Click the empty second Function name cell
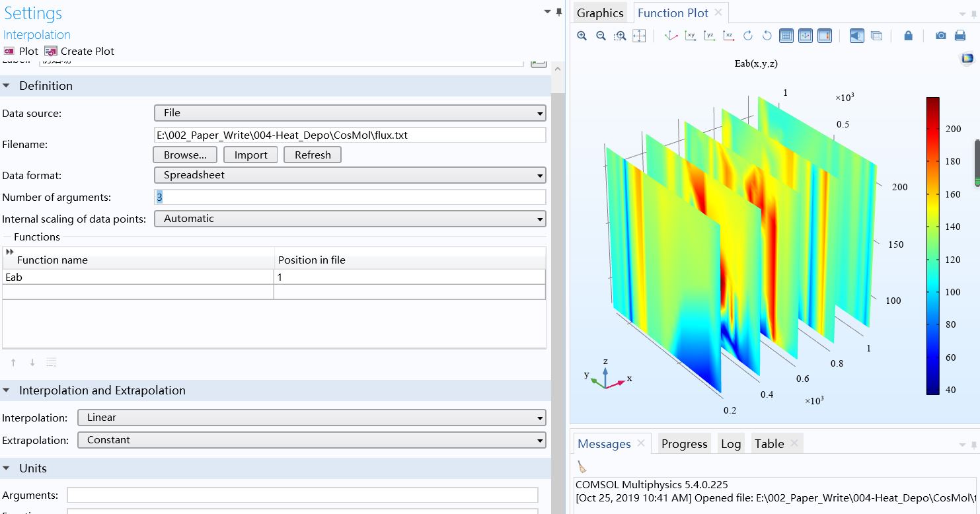Screen dimensions: 980x514 pyautogui.click(x=138, y=292)
